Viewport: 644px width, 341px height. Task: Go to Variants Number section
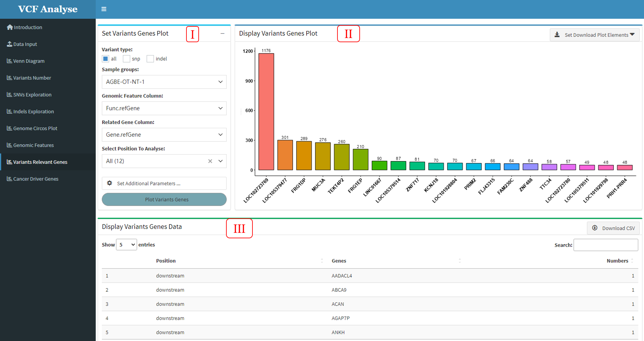click(32, 78)
